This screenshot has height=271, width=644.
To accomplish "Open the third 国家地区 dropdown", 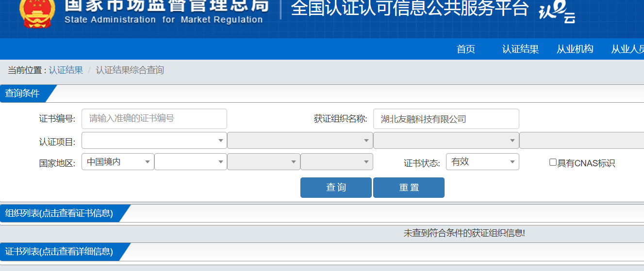I will [264, 162].
